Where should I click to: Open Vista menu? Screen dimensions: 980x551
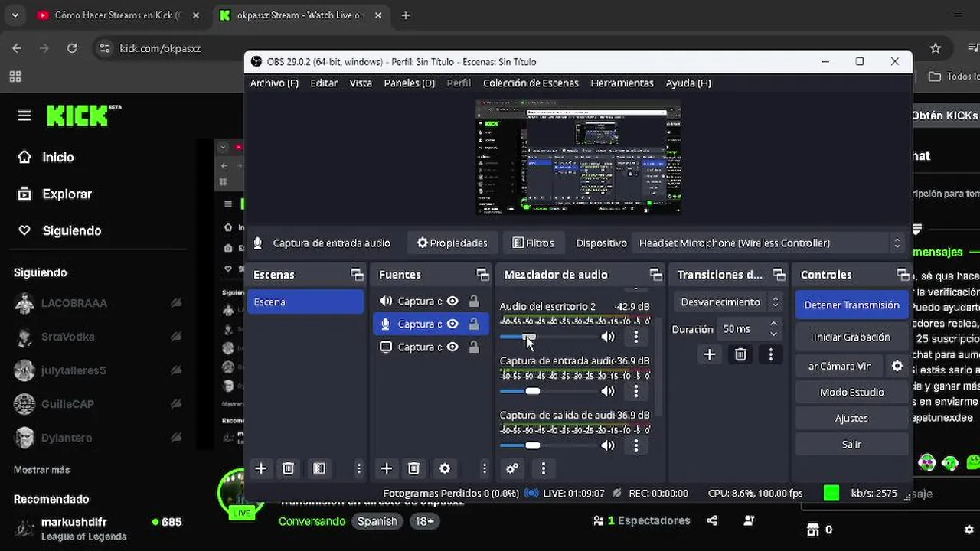click(361, 83)
